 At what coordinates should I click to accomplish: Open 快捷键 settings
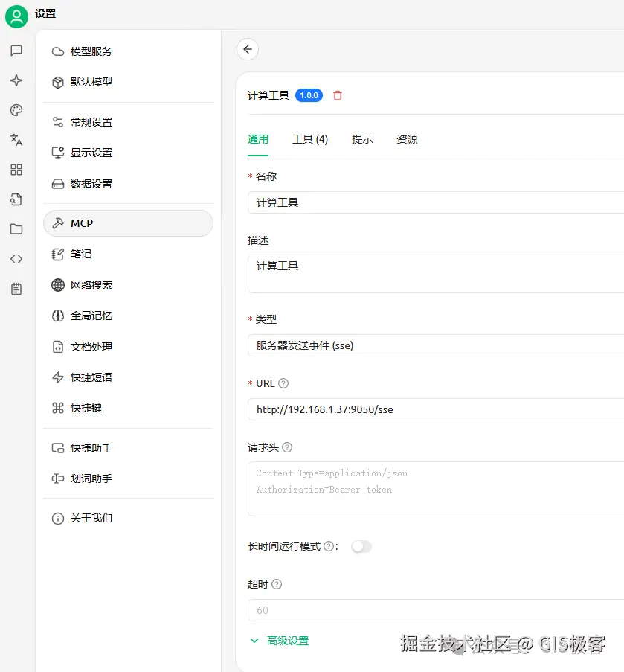point(128,408)
